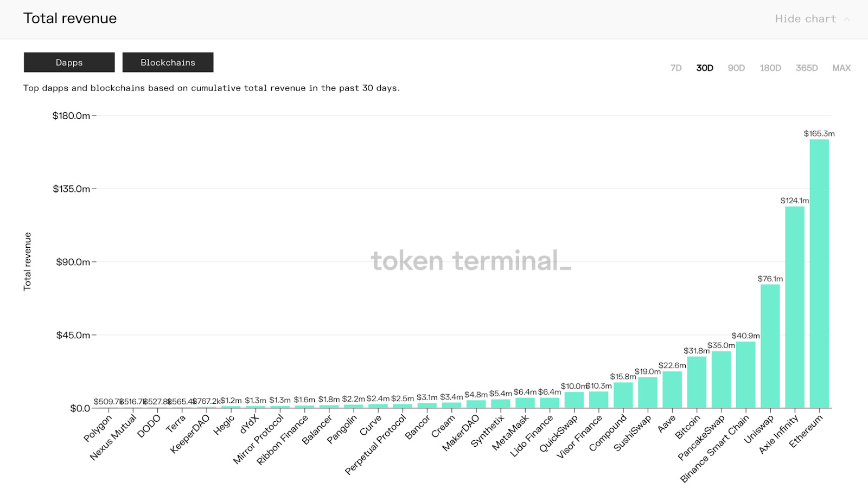
Task: Click the Bancor axis label
Action: (418, 427)
